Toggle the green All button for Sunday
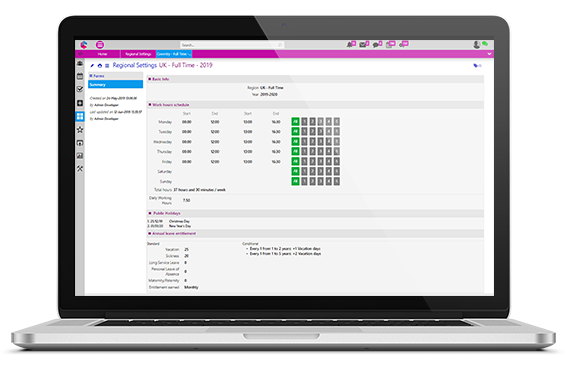570x383 pixels. (295, 181)
